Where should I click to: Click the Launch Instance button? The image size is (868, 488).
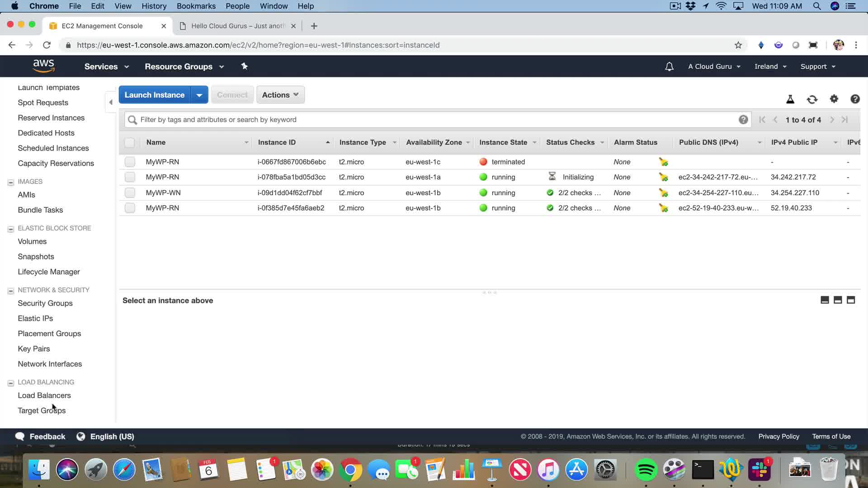click(155, 95)
